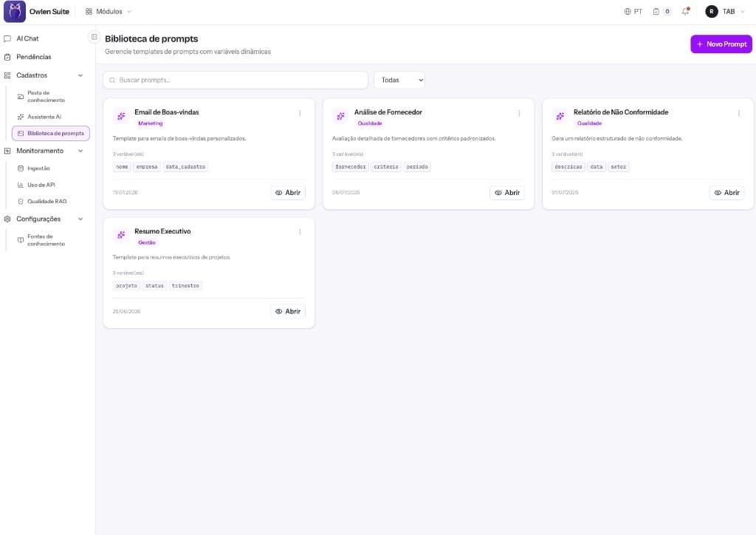This screenshot has height=535, width=756.
Task: Click the Cadastros list icon
Action: (x=7, y=75)
